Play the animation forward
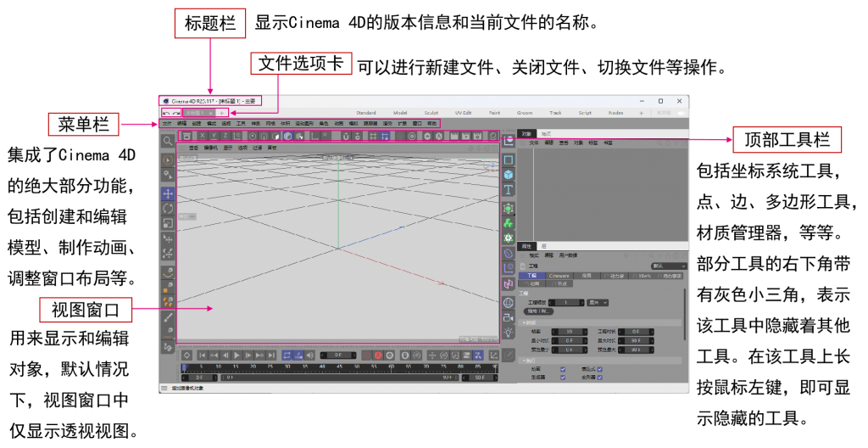Image resolution: width=868 pixels, height=448 pixels. (x=237, y=356)
